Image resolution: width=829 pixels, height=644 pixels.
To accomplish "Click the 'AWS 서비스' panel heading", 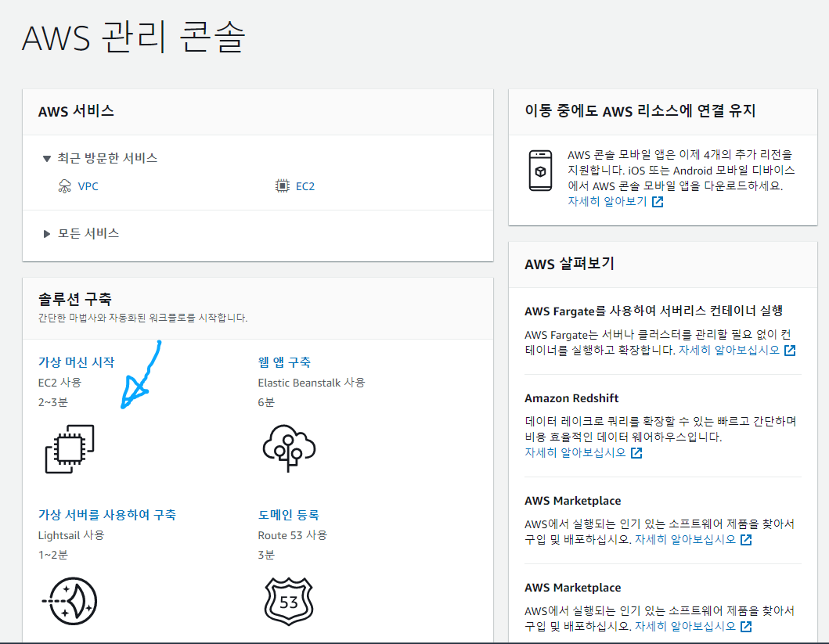I will (76, 111).
